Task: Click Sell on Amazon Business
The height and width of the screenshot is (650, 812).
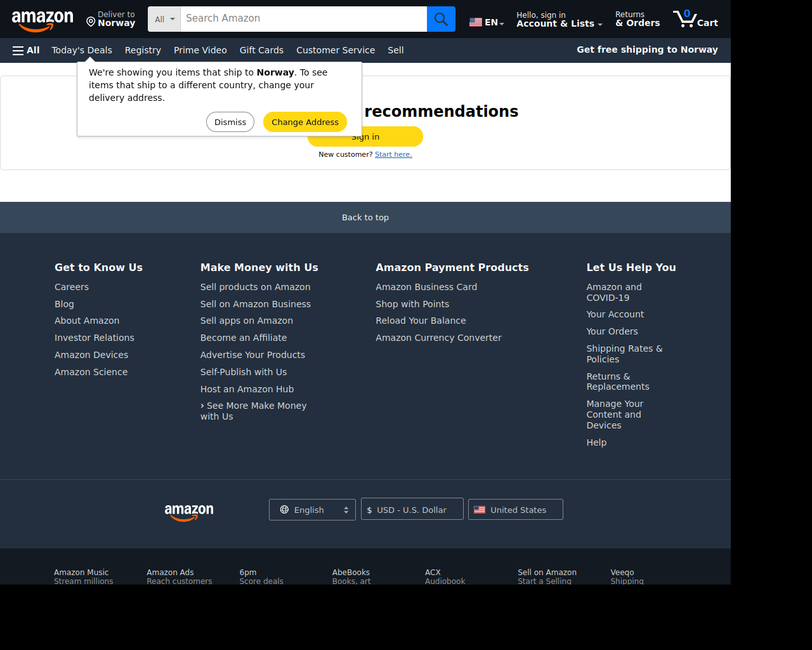Action: [x=256, y=304]
